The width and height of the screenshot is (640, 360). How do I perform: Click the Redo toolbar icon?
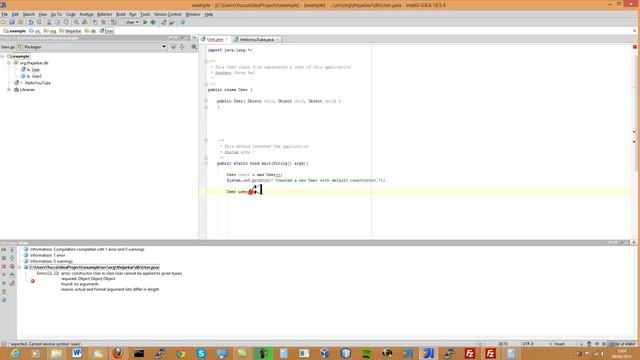(x=39, y=22)
